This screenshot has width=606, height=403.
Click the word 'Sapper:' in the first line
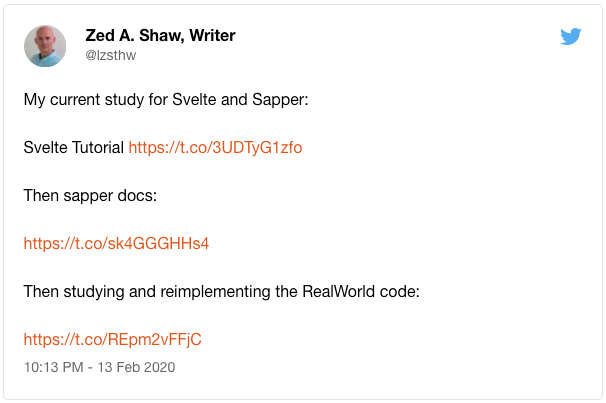[x=280, y=100]
